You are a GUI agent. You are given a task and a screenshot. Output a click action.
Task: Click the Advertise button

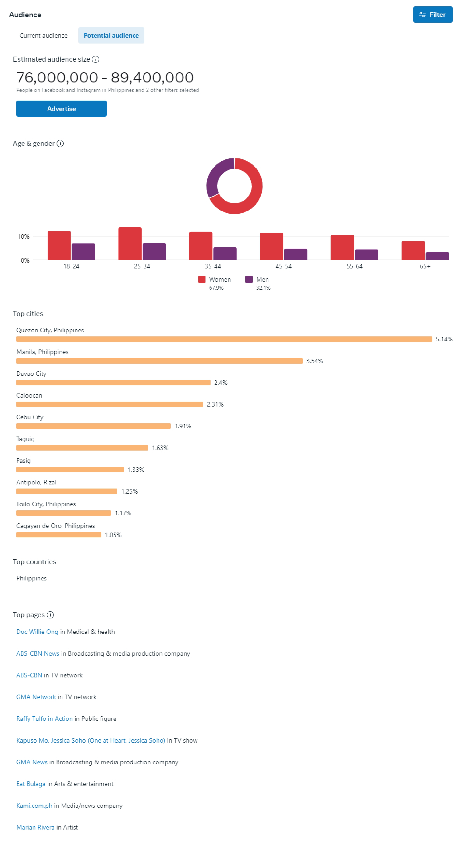(x=61, y=109)
